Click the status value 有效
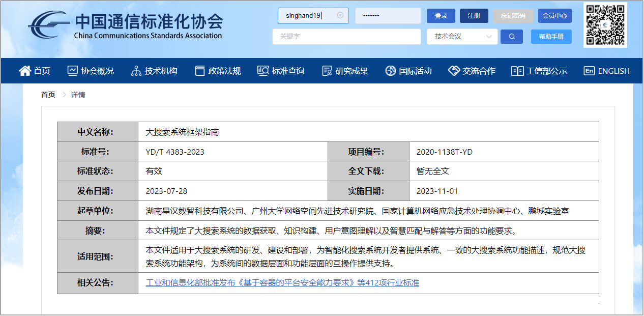Viewport: 644px width, 316px height. click(x=154, y=171)
